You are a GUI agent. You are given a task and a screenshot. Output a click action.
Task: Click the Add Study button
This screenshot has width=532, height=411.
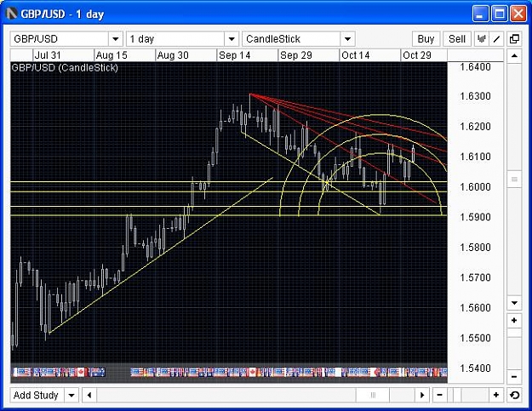[37, 395]
